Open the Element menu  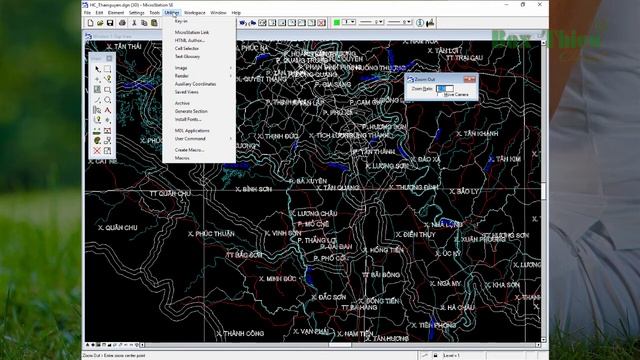click(x=116, y=13)
